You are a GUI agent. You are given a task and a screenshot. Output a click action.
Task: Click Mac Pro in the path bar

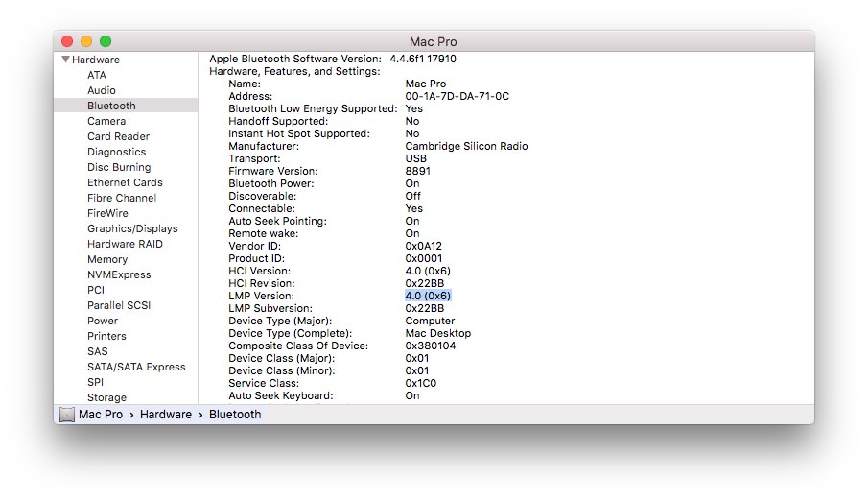click(100, 415)
